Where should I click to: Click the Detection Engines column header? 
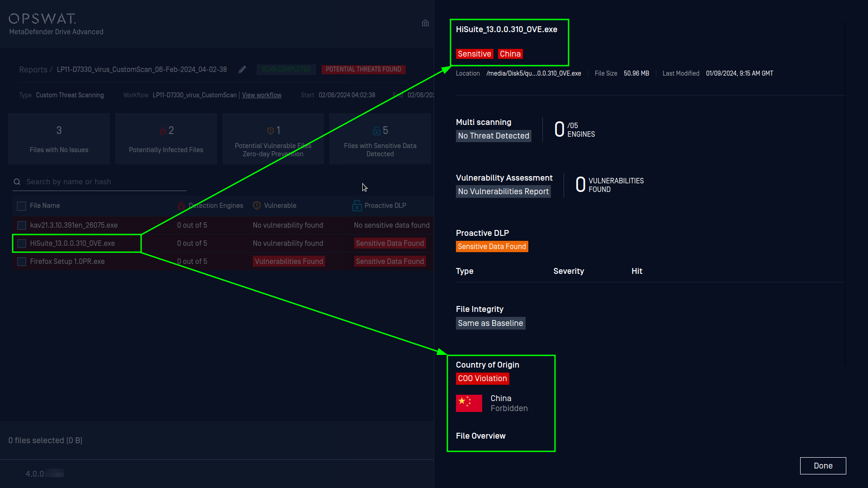pos(216,206)
